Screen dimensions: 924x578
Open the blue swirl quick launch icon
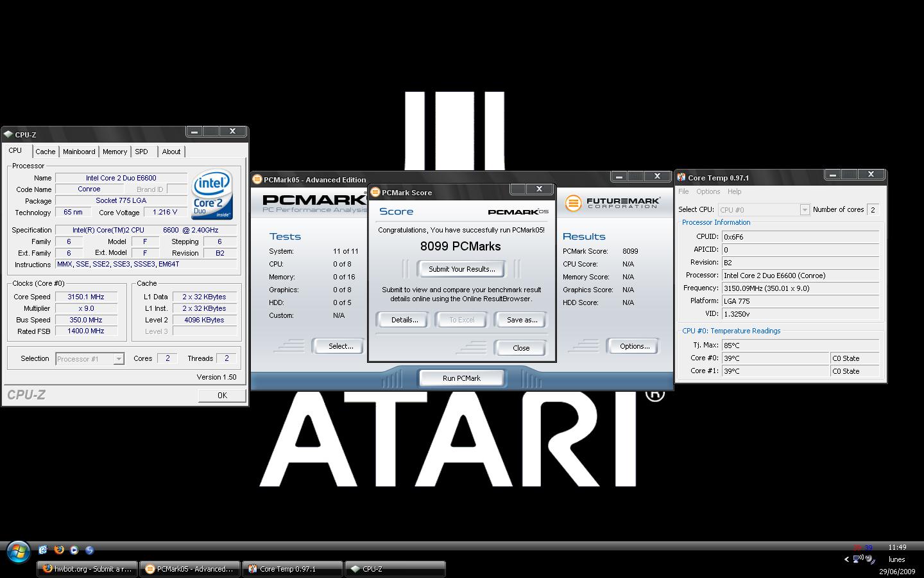coord(90,550)
